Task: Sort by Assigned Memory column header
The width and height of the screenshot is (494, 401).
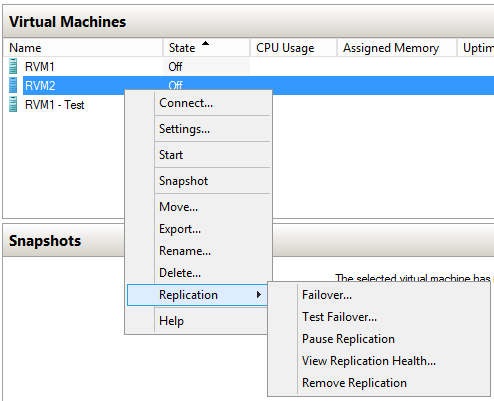Action: click(397, 48)
